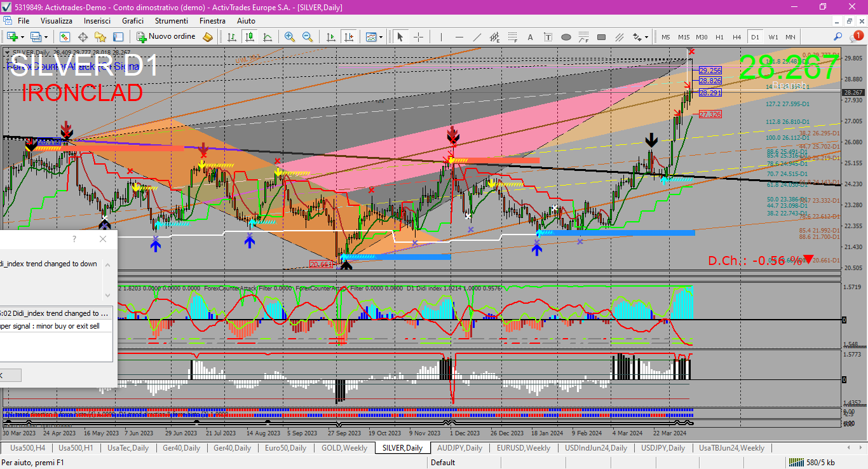Select the text label tool
The image size is (868, 469).
pos(548,37)
